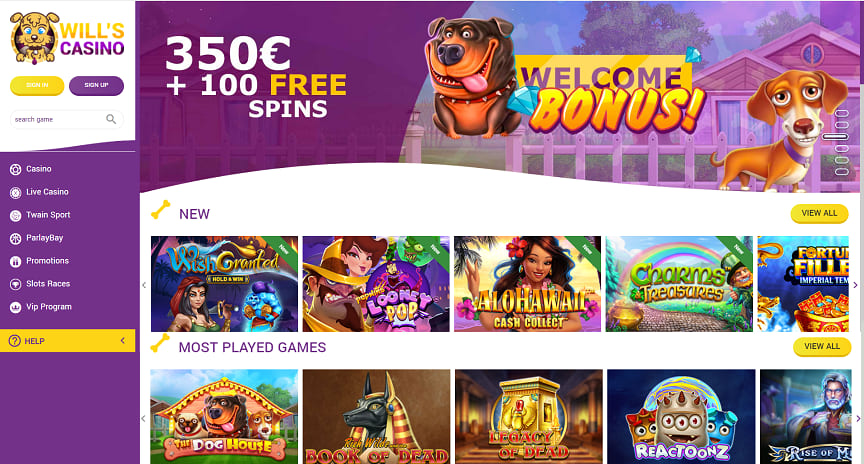Viewport: 864px width, 464px height.
Task: Select the Twain Sport ball icon
Action: (15, 216)
